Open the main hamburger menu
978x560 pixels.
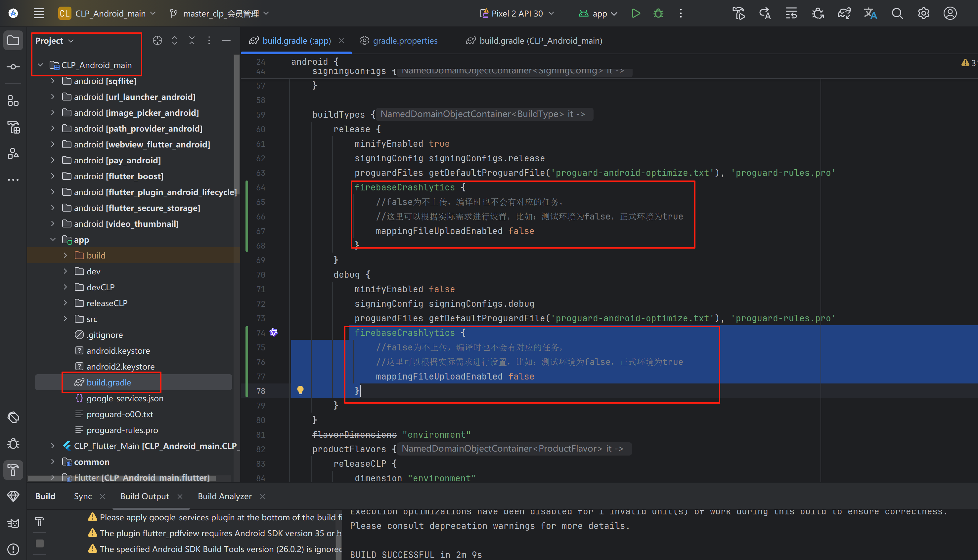[x=38, y=13]
